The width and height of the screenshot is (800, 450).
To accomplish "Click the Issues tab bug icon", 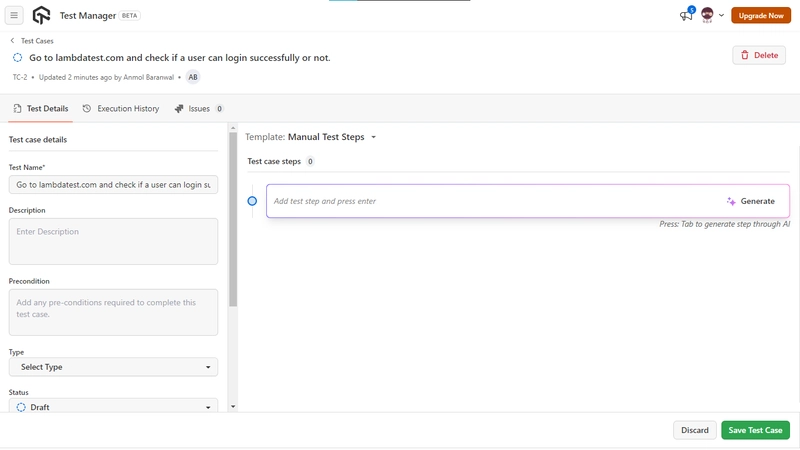I will click(x=179, y=109).
